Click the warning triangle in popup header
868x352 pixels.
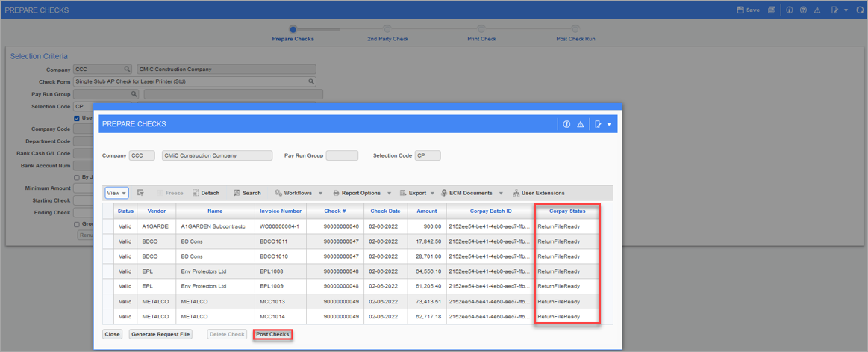pos(580,124)
